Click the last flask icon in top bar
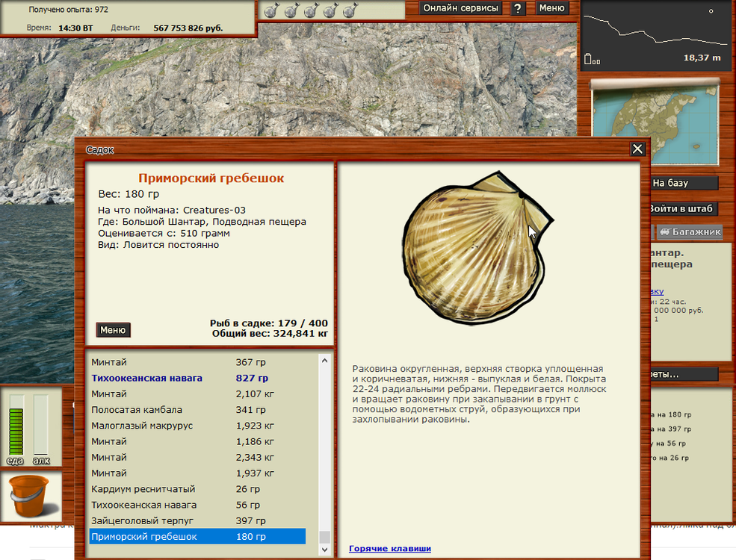The height and width of the screenshot is (560, 736). pyautogui.click(x=349, y=10)
